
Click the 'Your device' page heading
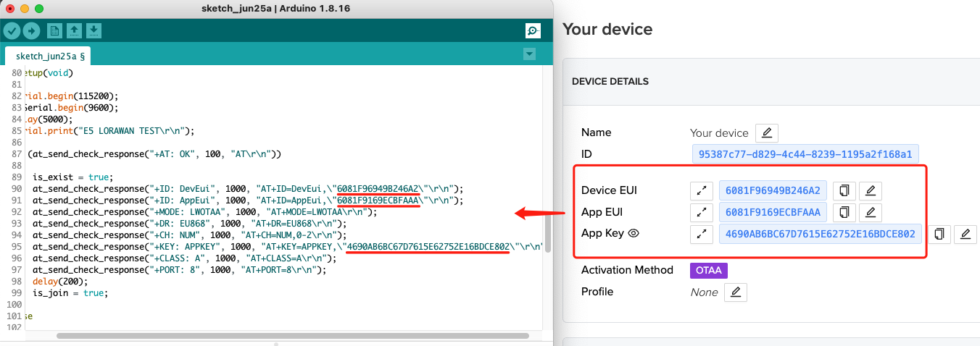(x=607, y=29)
